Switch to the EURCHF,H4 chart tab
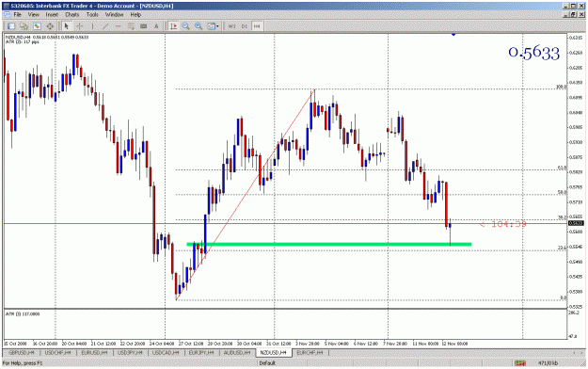The image size is (588, 369). [x=310, y=353]
